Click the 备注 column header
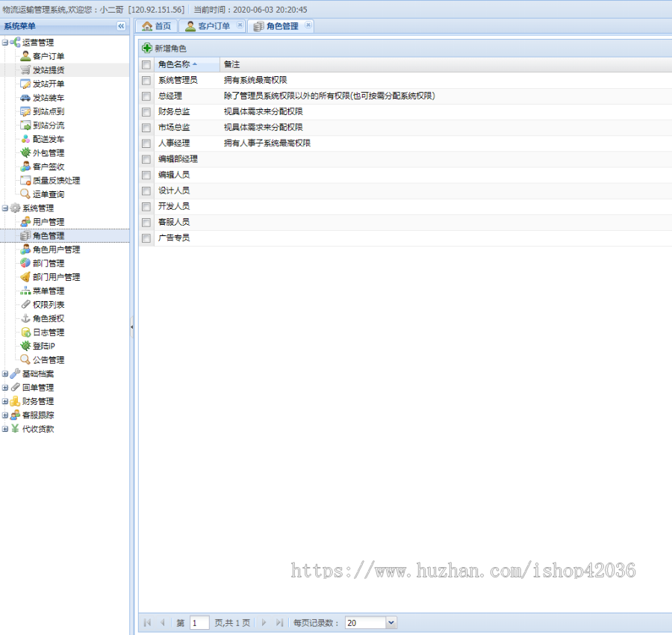Viewport: 672px width, 635px height. [x=446, y=64]
